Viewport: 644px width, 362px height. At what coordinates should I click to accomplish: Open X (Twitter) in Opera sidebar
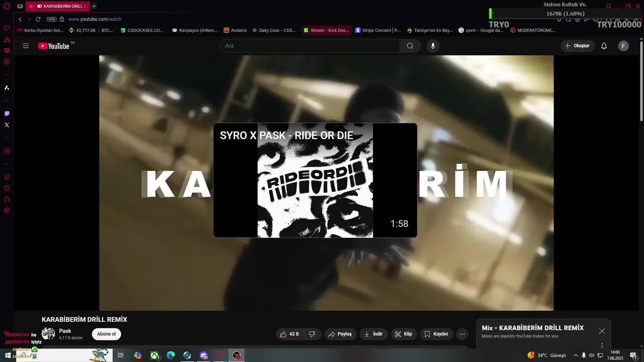tap(7, 125)
